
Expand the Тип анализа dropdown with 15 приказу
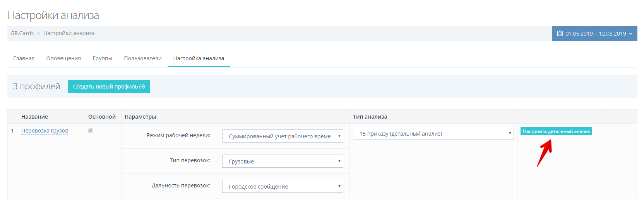[x=433, y=134]
